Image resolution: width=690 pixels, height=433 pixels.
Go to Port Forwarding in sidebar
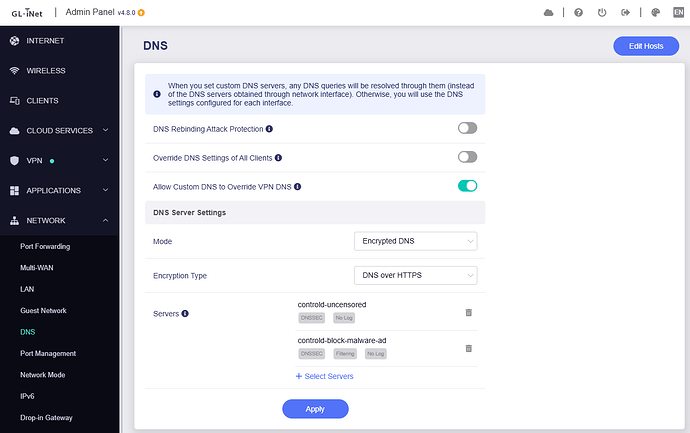(x=45, y=246)
